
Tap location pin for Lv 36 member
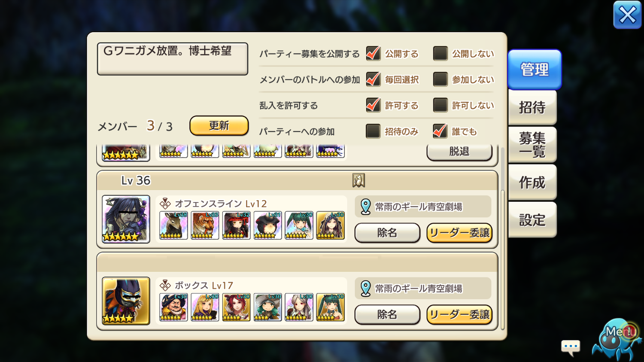tap(365, 207)
